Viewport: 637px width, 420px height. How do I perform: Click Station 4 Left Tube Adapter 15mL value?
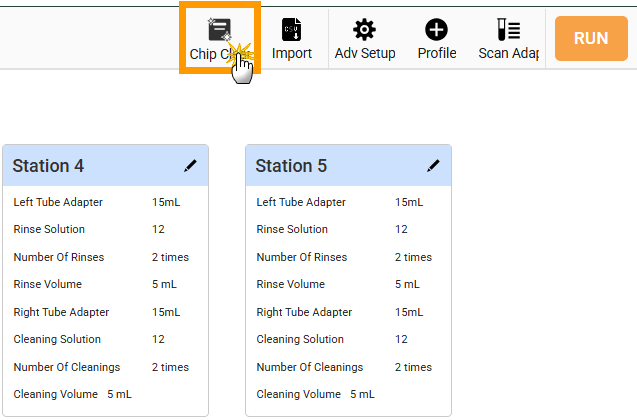tap(166, 202)
